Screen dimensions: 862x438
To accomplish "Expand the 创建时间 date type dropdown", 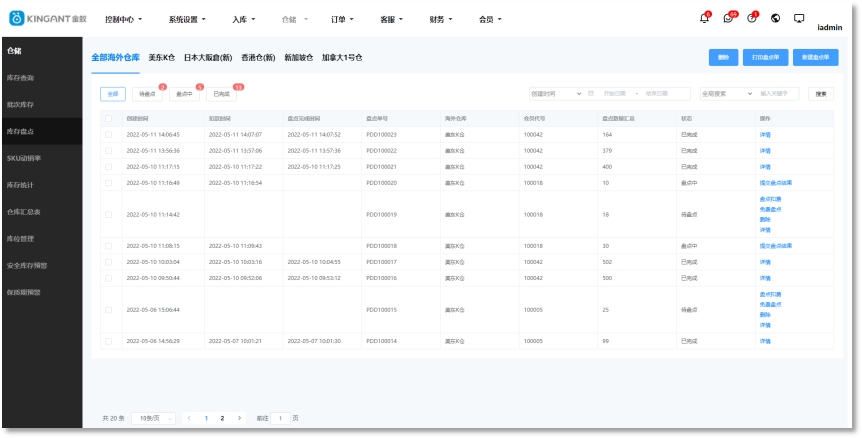I will [557, 94].
